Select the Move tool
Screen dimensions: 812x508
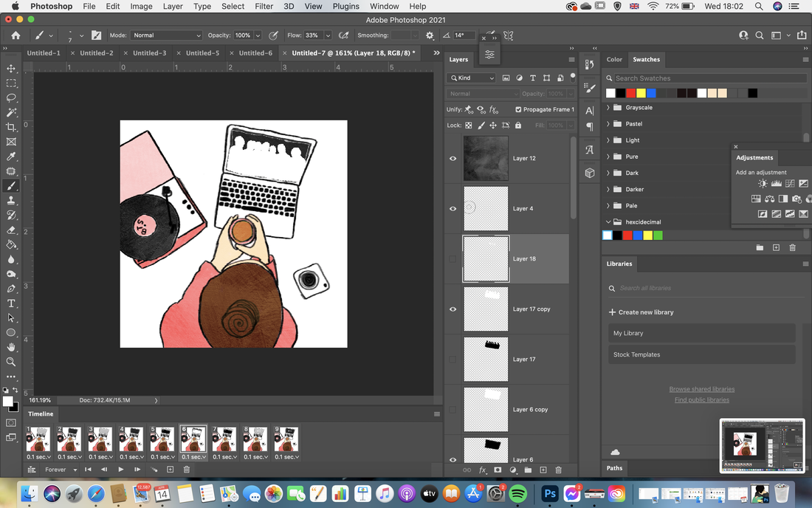11,69
